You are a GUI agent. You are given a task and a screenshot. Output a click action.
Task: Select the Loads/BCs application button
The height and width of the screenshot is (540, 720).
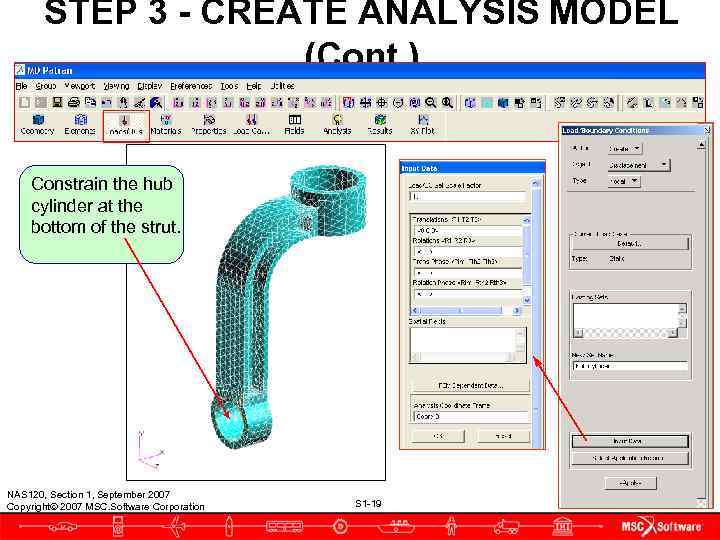point(124,125)
